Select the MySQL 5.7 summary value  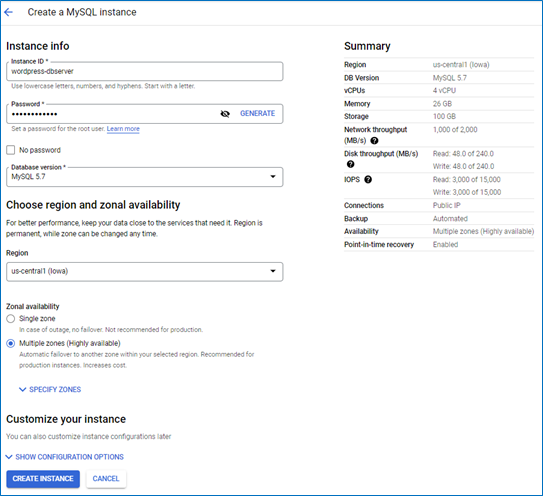click(x=449, y=78)
